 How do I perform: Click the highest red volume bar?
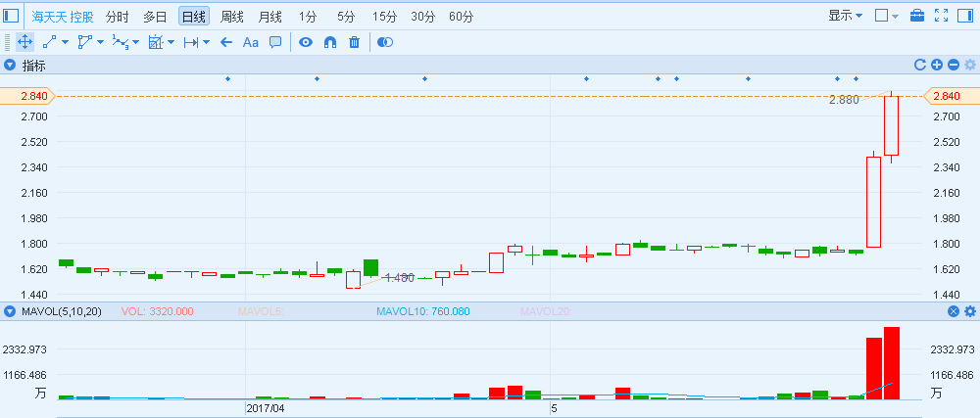(891, 363)
